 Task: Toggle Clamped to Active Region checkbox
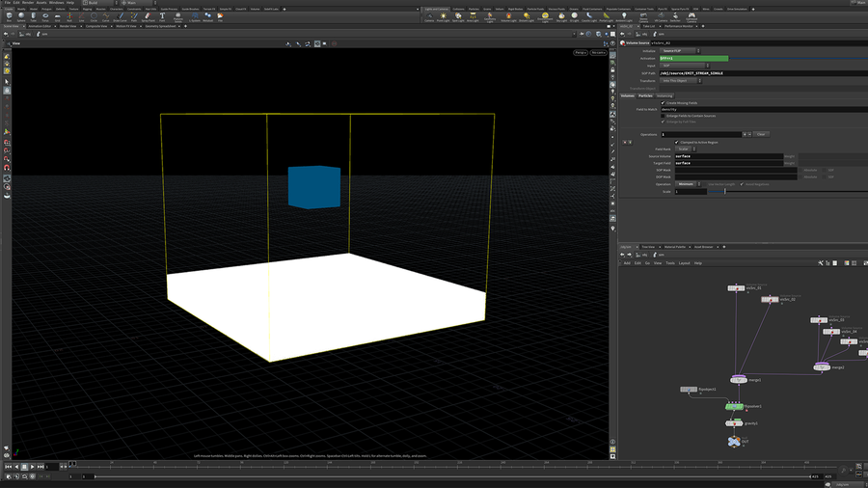(x=676, y=142)
